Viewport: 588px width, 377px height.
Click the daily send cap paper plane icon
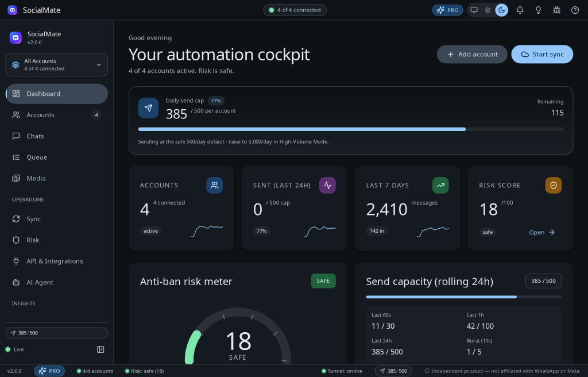pyautogui.click(x=148, y=108)
